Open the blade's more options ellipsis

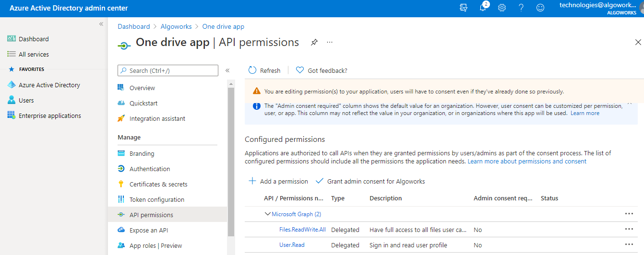tap(330, 42)
